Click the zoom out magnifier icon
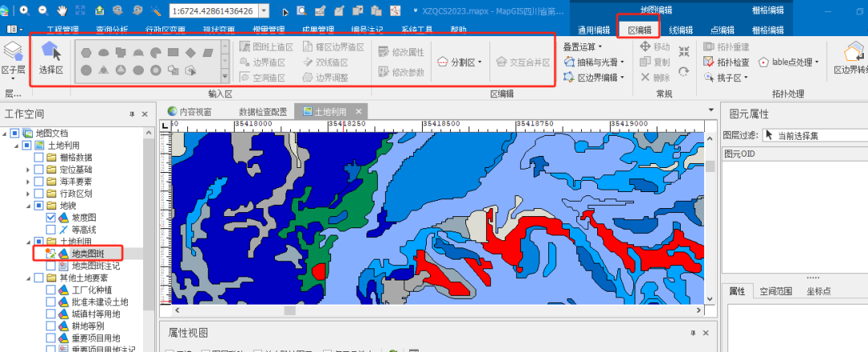The width and height of the screenshot is (868, 352). [x=43, y=10]
